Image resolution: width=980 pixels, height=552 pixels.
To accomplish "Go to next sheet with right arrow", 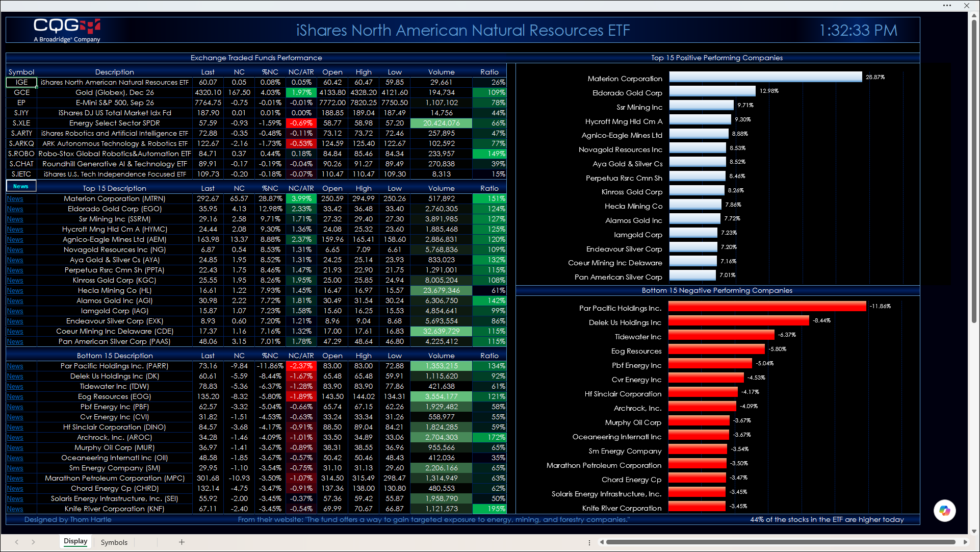I will click(33, 542).
